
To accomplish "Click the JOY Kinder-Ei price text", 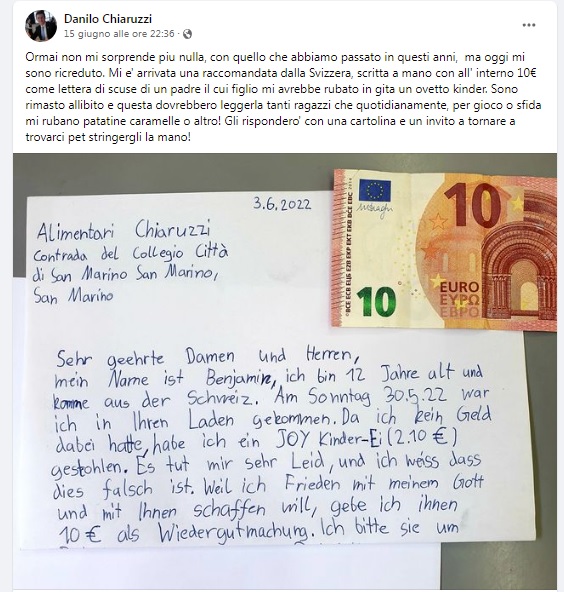I will pyautogui.click(x=366, y=439).
